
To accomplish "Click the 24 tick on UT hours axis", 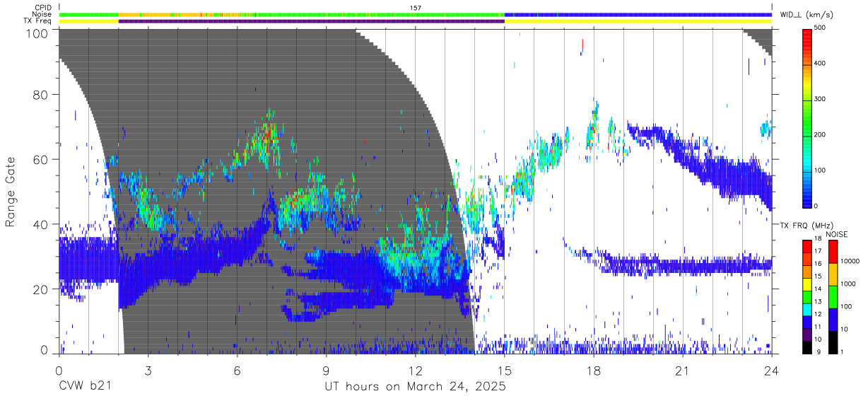I will 772,370.
